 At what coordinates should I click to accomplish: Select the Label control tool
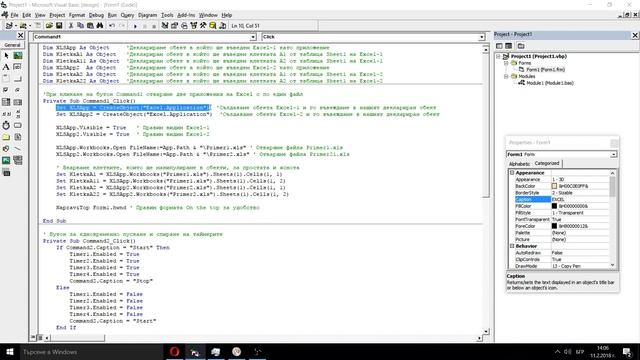pos(6,67)
